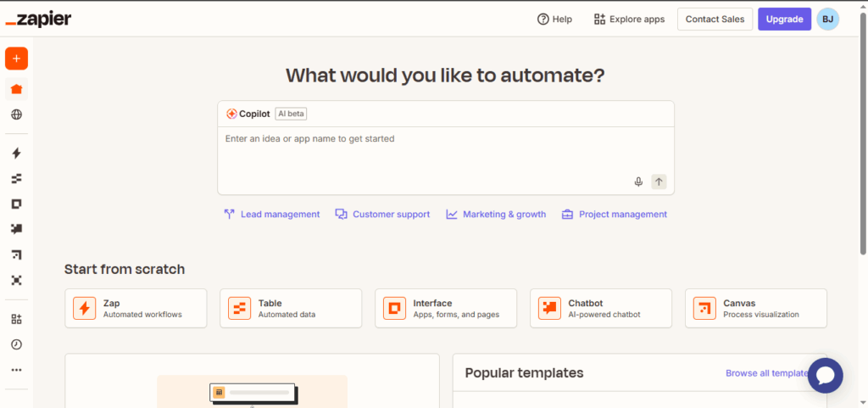Click the orange plus Create button

point(16,59)
